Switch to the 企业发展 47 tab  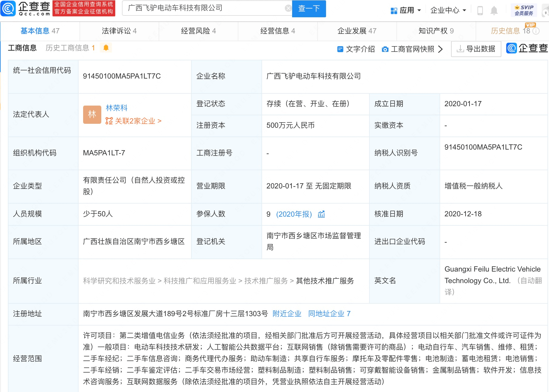(357, 31)
